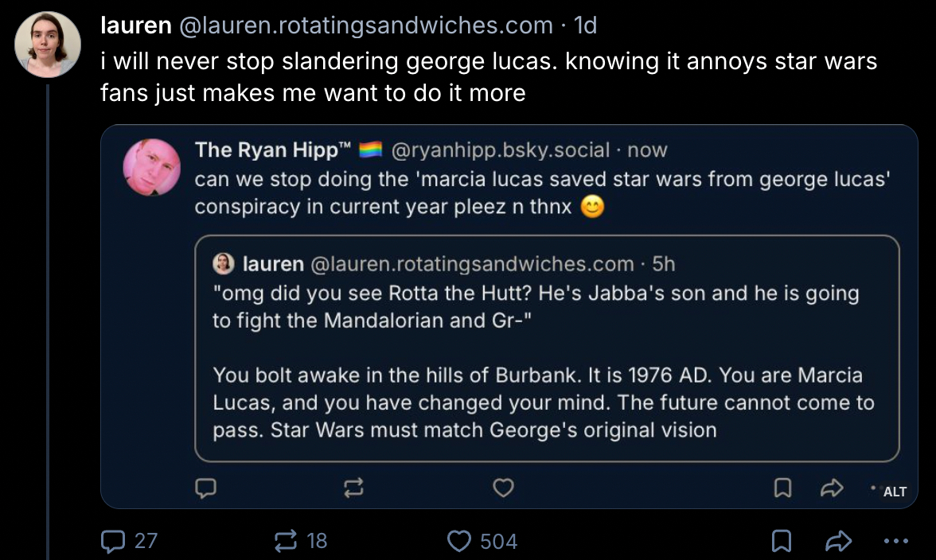The image size is (936, 560).
Task: Visit @lauren.rotatingsandwiches.com handle at top
Action: [x=367, y=26]
